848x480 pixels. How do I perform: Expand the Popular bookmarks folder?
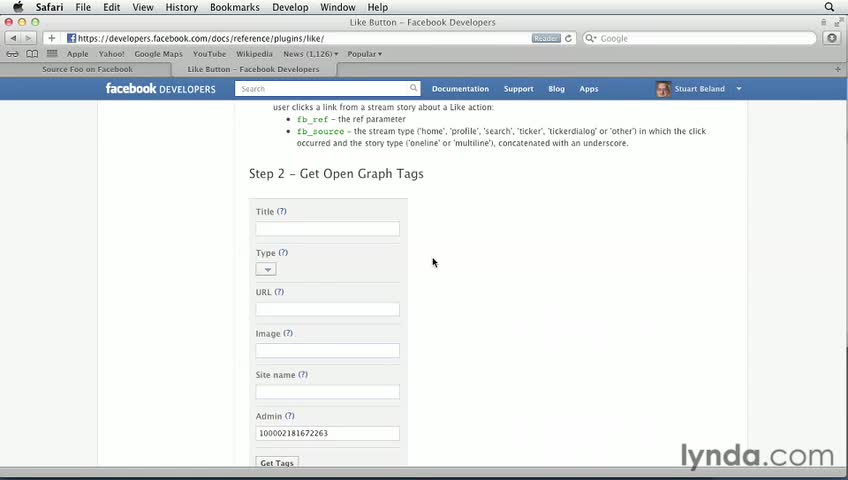365,54
